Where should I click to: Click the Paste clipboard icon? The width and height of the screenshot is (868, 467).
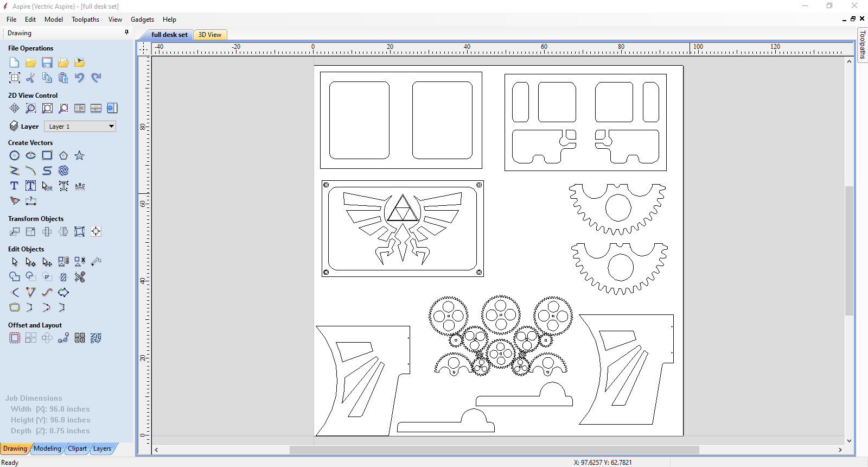click(63, 78)
